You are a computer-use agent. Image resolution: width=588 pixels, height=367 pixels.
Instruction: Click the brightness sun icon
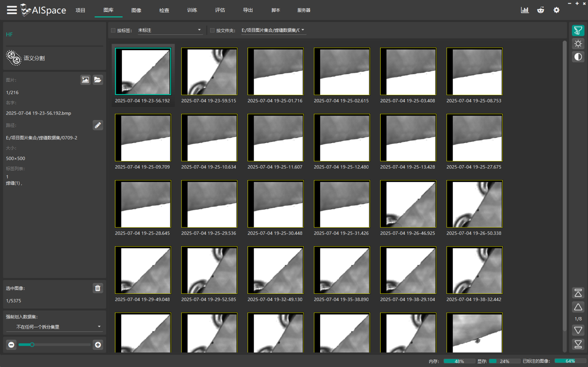578,44
